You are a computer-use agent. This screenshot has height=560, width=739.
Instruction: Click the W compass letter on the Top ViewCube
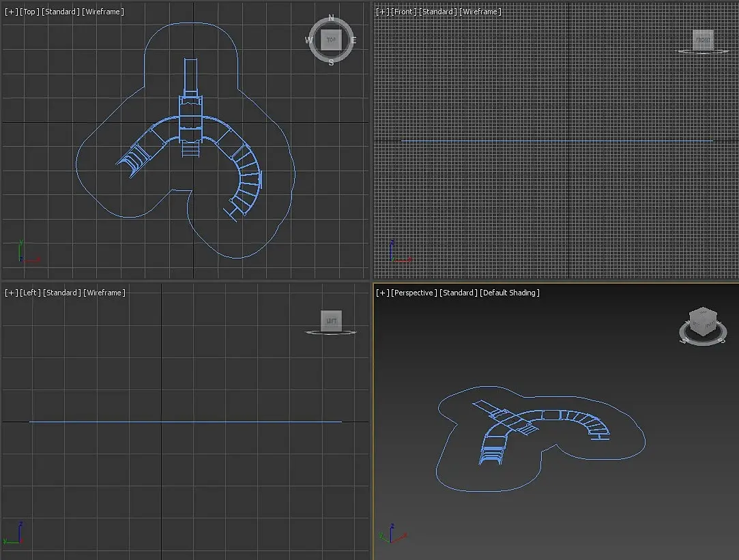(308, 40)
